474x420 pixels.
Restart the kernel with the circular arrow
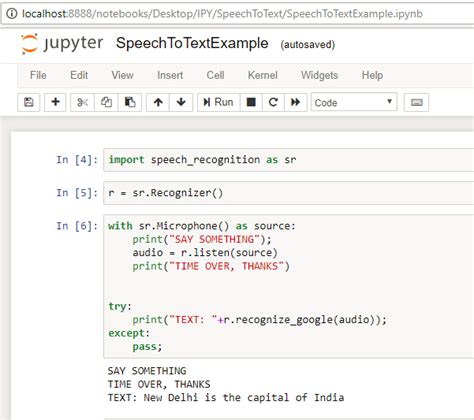pos(273,102)
